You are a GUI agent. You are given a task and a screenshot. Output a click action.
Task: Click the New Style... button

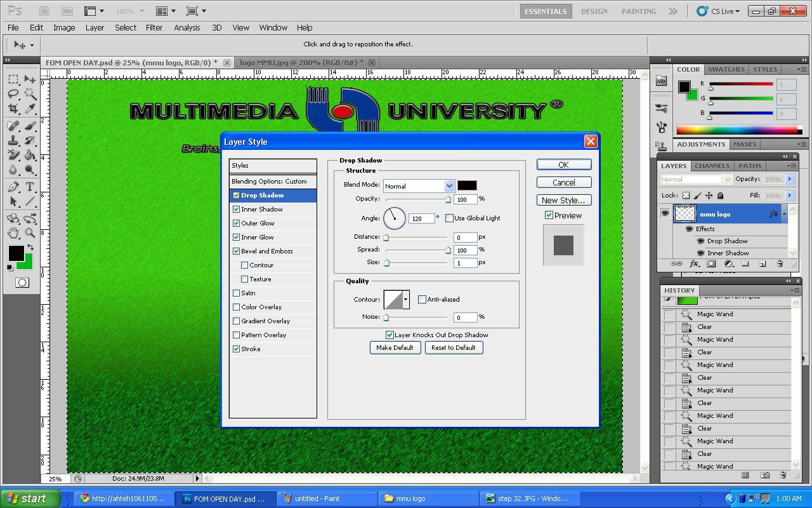[563, 200]
